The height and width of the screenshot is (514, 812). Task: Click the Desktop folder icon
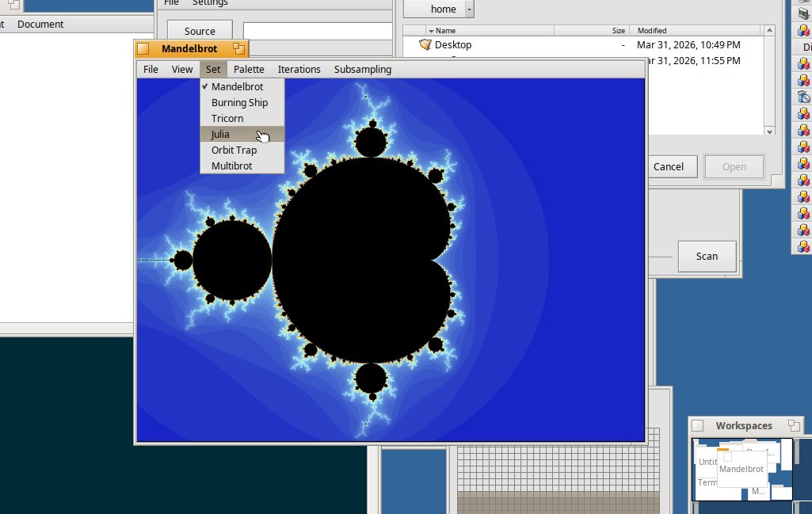(x=425, y=45)
